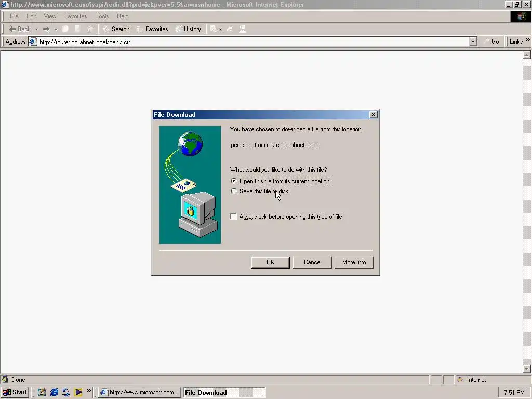
Task: Open the Favorites pane from toolbar
Action: coord(152,29)
